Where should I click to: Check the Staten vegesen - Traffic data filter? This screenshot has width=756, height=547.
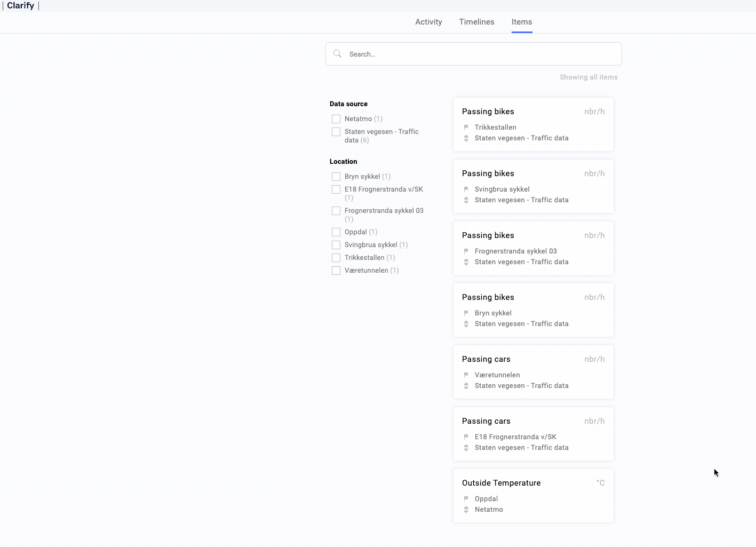pyautogui.click(x=336, y=132)
